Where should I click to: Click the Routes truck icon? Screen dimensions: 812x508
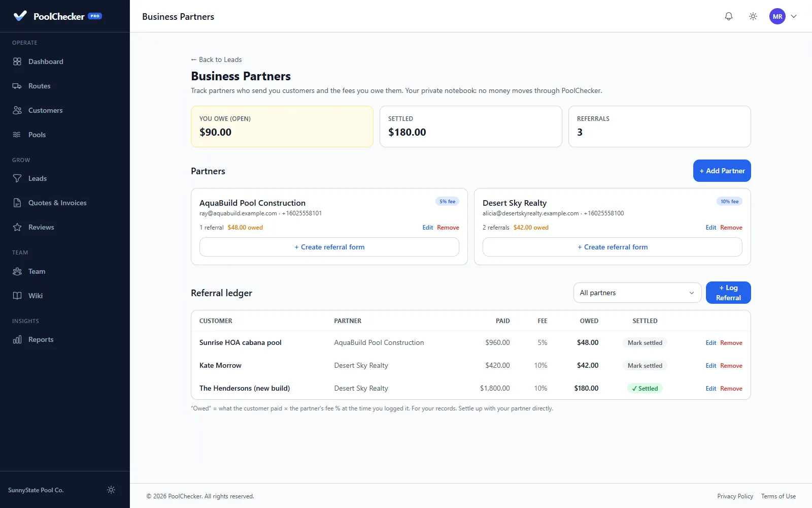pos(17,86)
